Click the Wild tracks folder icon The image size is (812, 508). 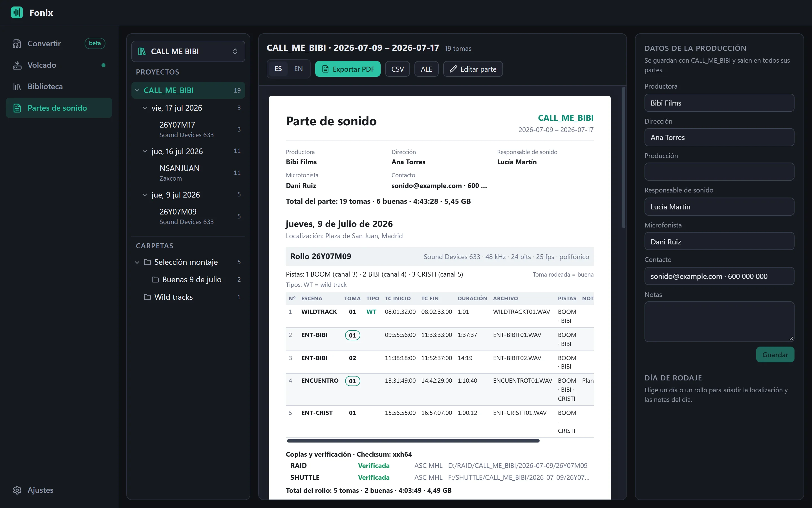(x=147, y=297)
